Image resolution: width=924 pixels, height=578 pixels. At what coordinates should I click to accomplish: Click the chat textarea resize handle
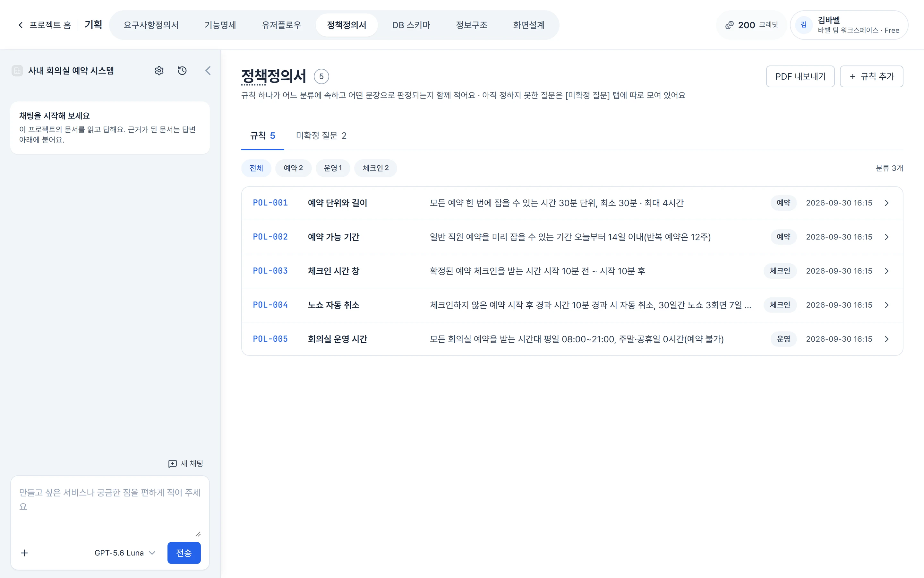(x=198, y=534)
